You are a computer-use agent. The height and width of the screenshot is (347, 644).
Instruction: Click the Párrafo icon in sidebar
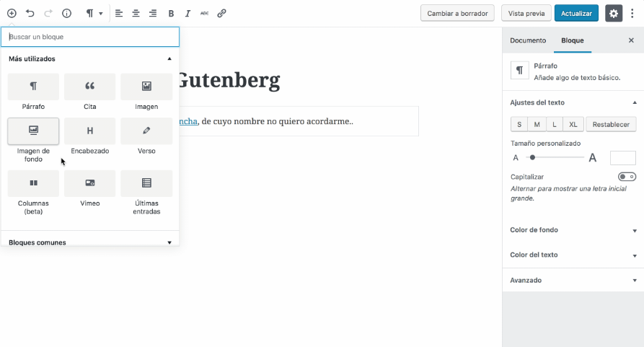(x=519, y=70)
